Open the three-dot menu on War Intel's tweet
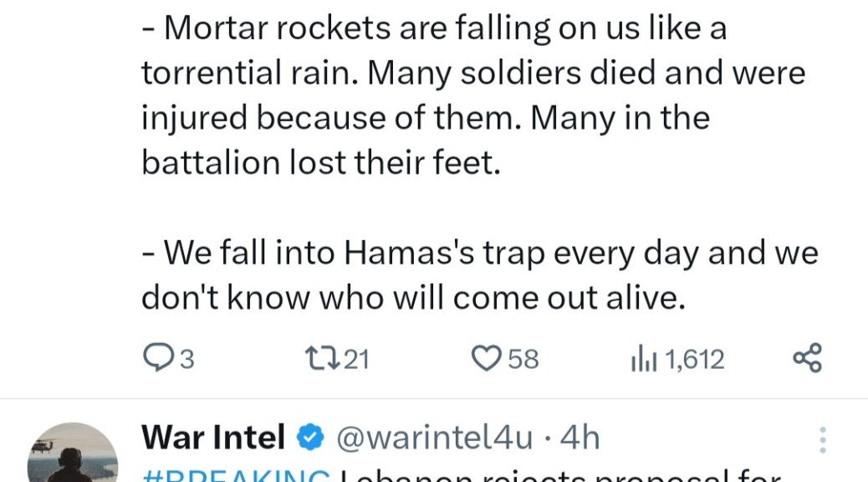 click(823, 440)
